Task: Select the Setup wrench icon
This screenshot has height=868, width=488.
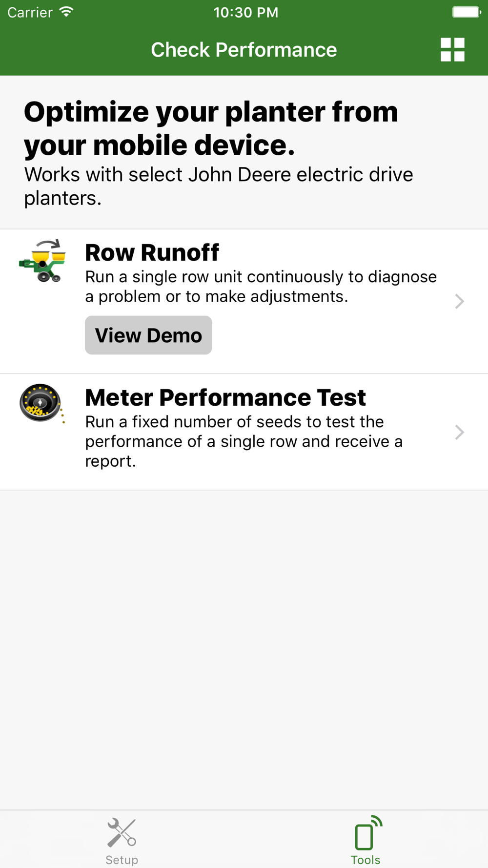Action: (122, 833)
